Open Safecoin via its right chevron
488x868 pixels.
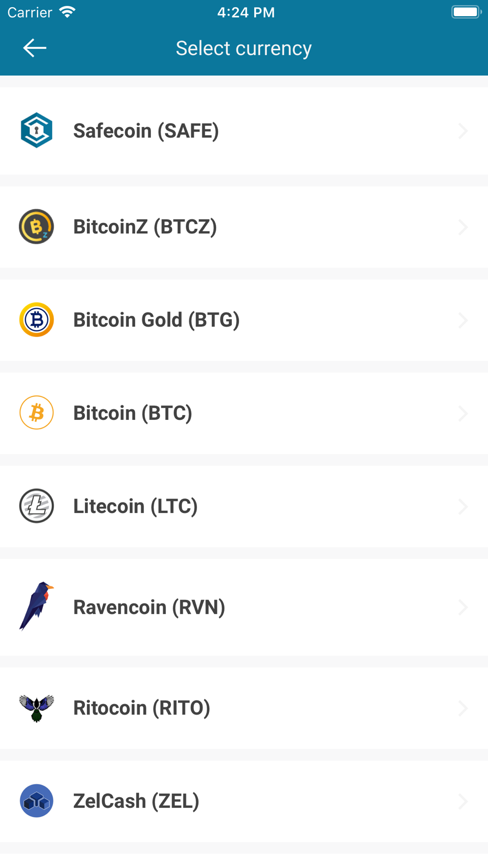point(463,131)
